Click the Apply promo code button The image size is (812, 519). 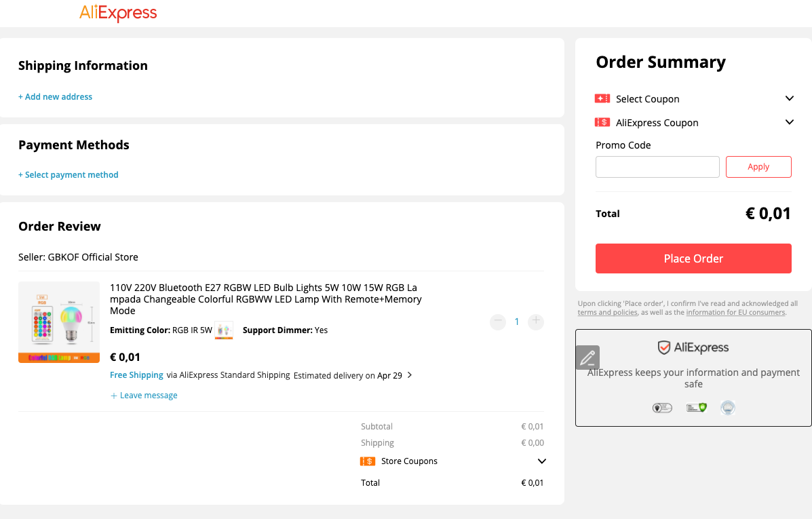[x=758, y=167]
